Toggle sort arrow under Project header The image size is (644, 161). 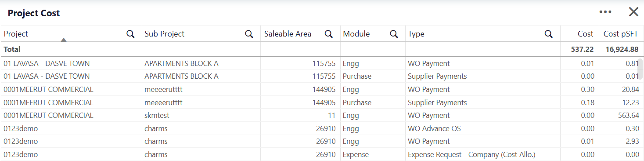[64, 40]
